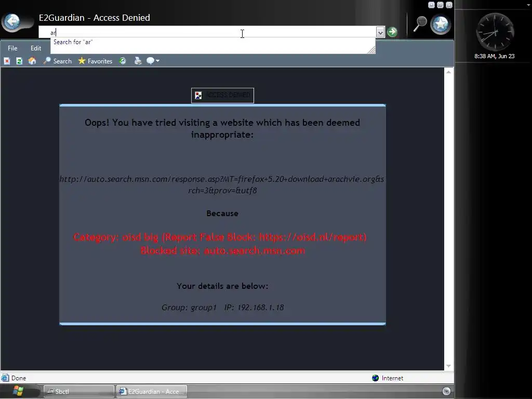Image resolution: width=532 pixels, height=399 pixels.
Task: Click the autocomplete resize grip
Action: point(371,50)
